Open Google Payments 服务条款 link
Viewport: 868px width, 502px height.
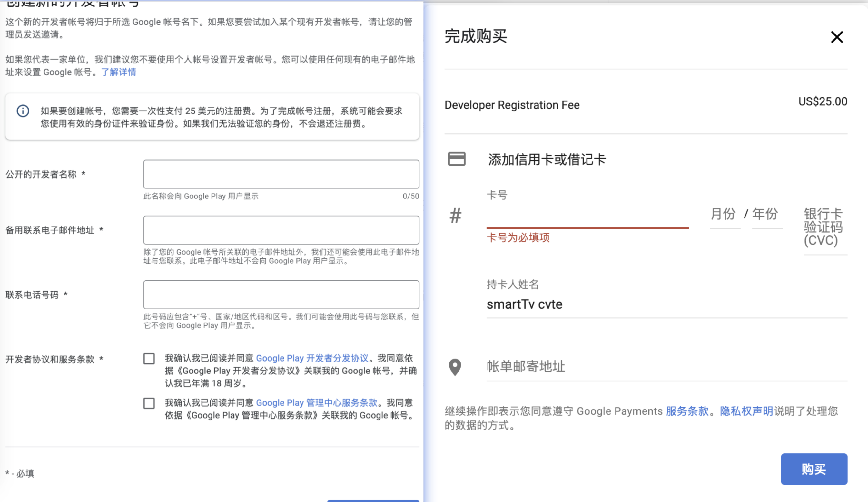point(687,411)
